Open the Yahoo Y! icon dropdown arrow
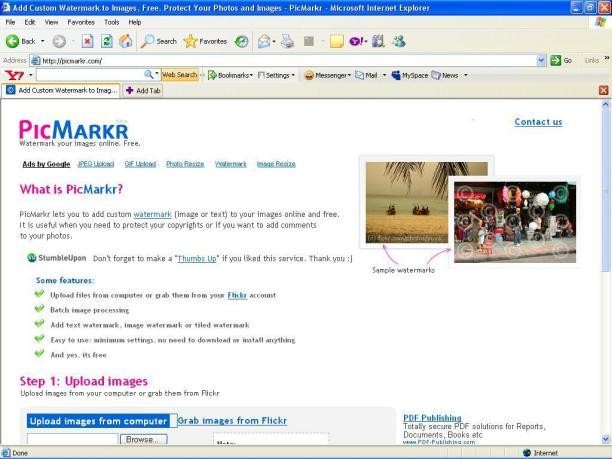 [x=366, y=41]
